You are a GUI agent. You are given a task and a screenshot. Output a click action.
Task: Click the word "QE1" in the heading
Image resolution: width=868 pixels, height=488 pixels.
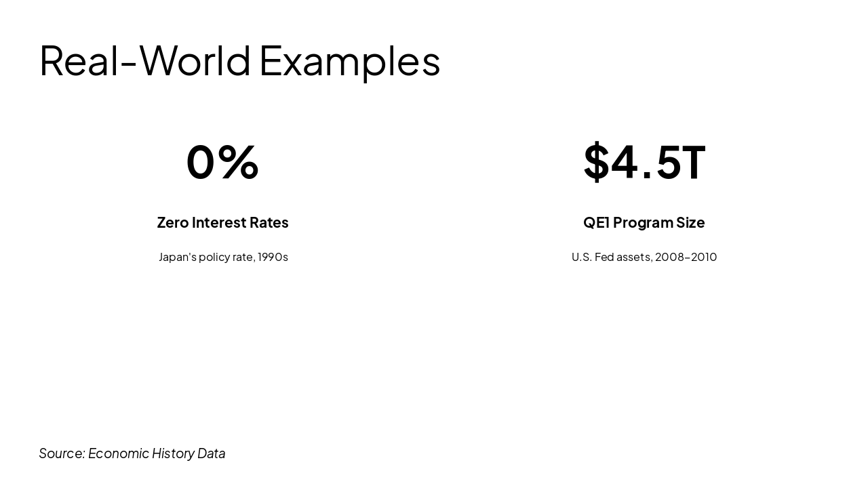[596, 222]
